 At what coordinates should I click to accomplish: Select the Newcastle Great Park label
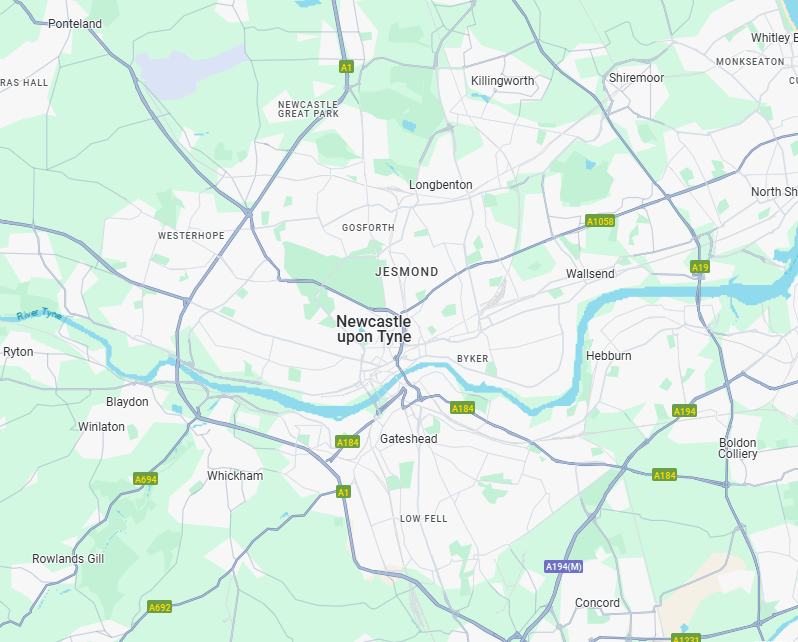(x=308, y=109)
